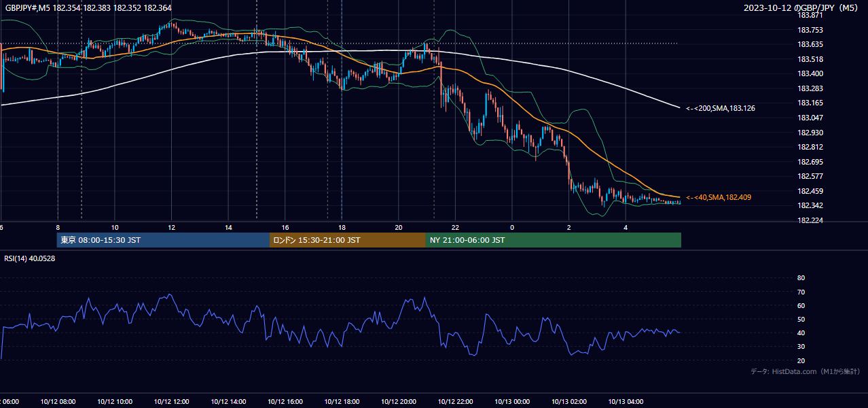
Task: Click hour tick 18 on price chart axis
Action: [342, 227]
